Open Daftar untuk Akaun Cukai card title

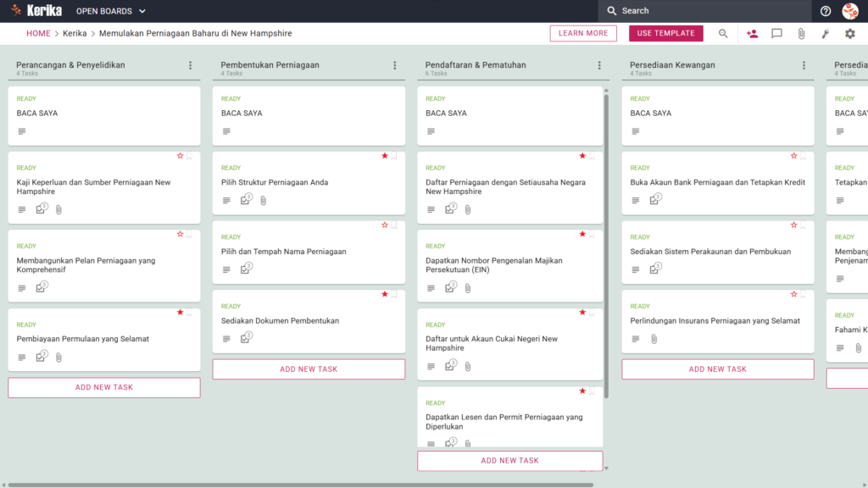[x=492, y=343]
